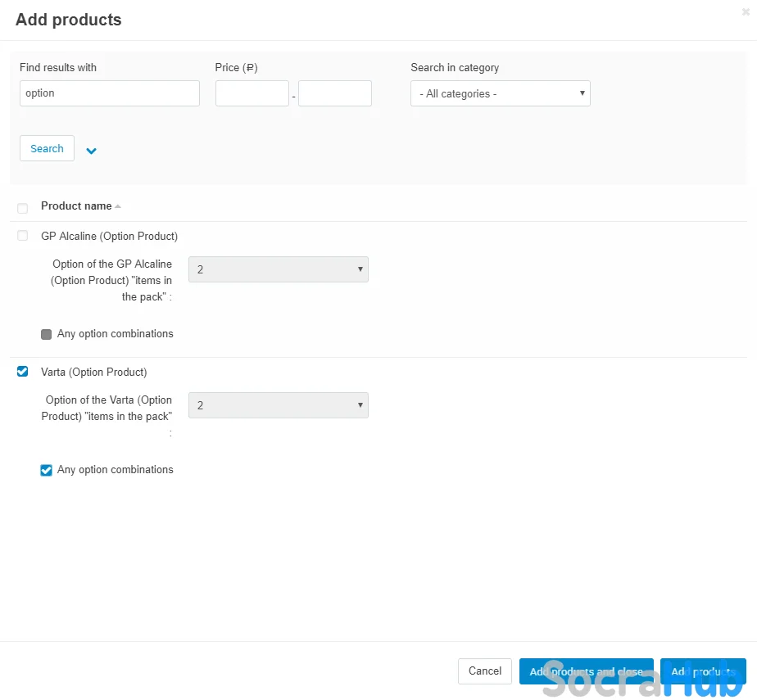
Task: Click the maximum Price input box
Action: (x=334, y=93)
